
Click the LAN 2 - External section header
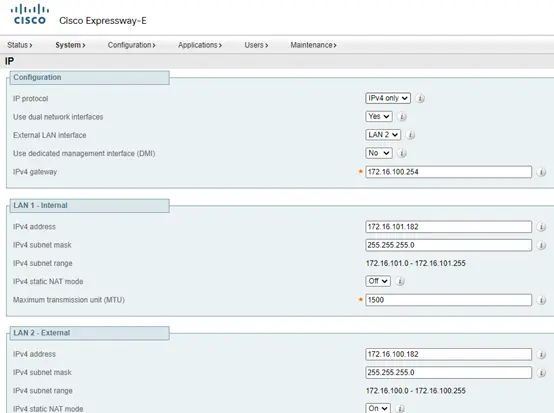click(90, 333)
